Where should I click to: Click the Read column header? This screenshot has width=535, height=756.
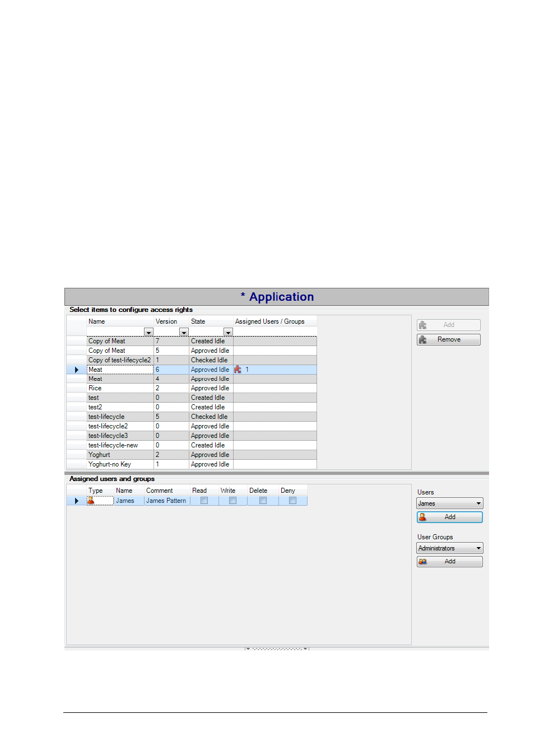pyautogui.click(x=204, y=491)
